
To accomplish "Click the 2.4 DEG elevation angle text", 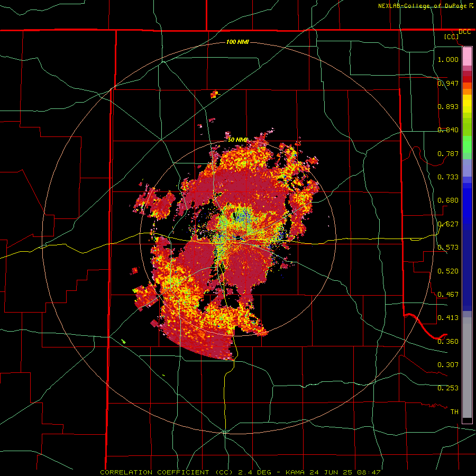I will click(x=254, y=472).
